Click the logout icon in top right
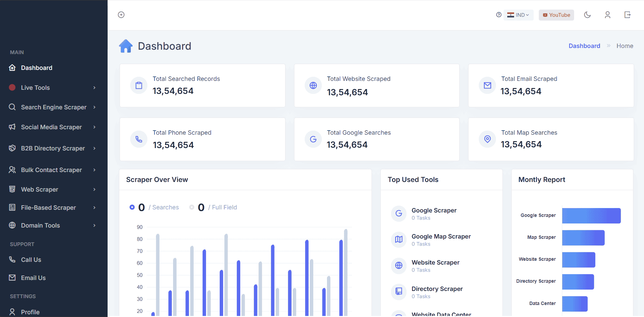 pyautogui.click(x=628, y=15)
